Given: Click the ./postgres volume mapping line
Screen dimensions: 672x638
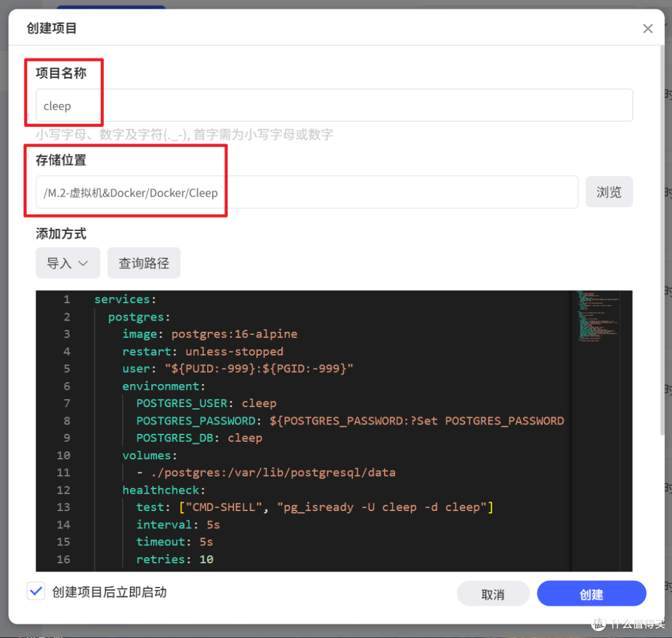Looking at the screenshot, I should pyautogui.click(x=266, y=473).
